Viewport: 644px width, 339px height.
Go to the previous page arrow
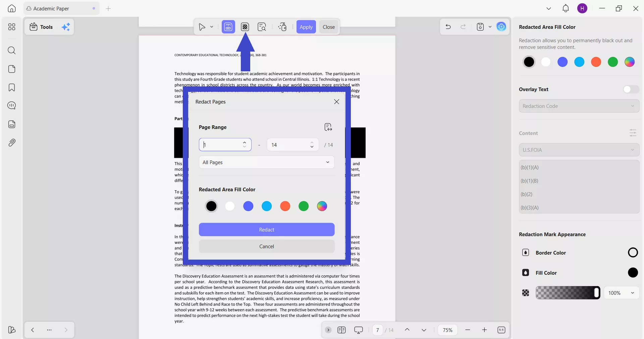[x=407, y=330]
